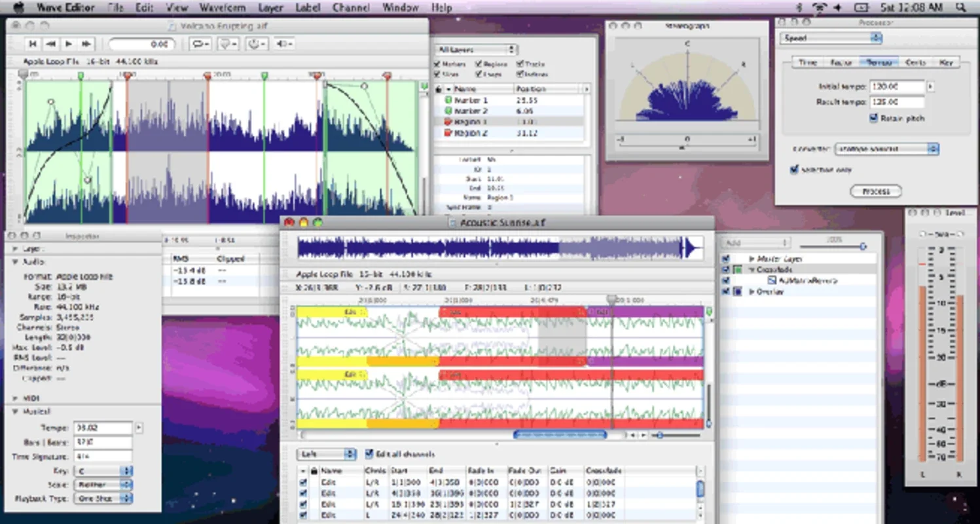Toggle the Slices checkbox
This screenshot has height=524, width=980.
(x=437, y=75)
